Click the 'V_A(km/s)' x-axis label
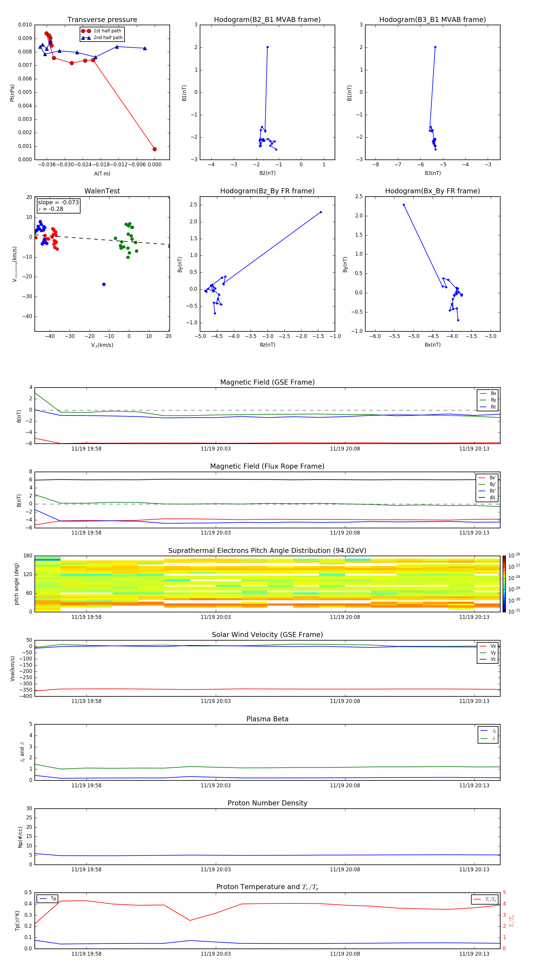 click(102, 345)
